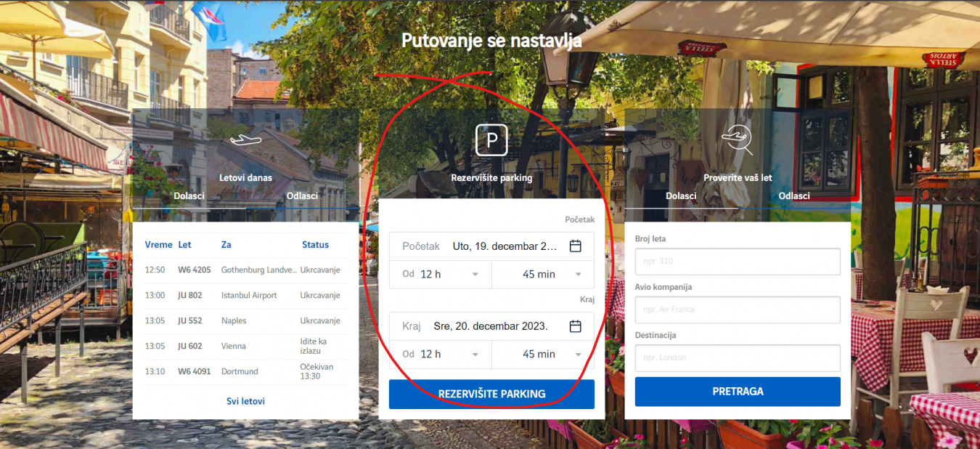Click the flight search magnifier icon
Image resolution: width=980 pixels, height=449 pixels.
737,139
